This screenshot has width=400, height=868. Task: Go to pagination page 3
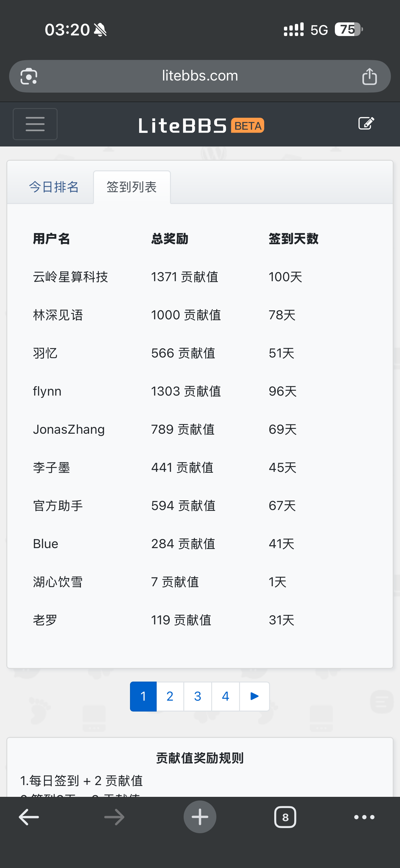198,696
